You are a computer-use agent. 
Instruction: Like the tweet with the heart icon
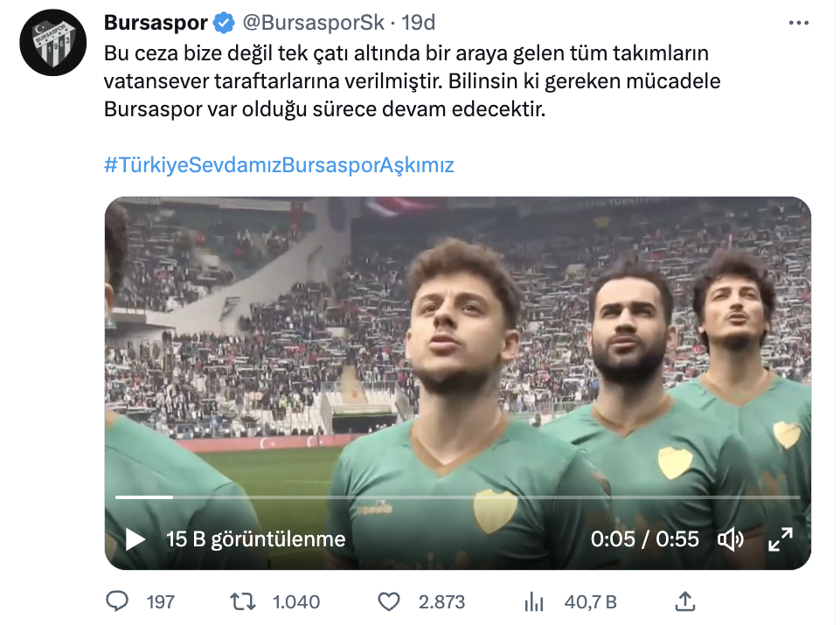(389, 602)
